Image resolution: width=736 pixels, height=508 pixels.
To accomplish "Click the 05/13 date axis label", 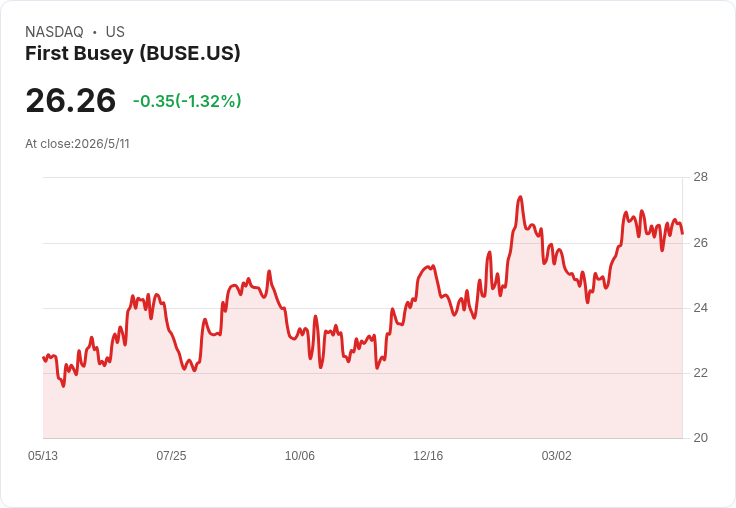I will 43,455.
